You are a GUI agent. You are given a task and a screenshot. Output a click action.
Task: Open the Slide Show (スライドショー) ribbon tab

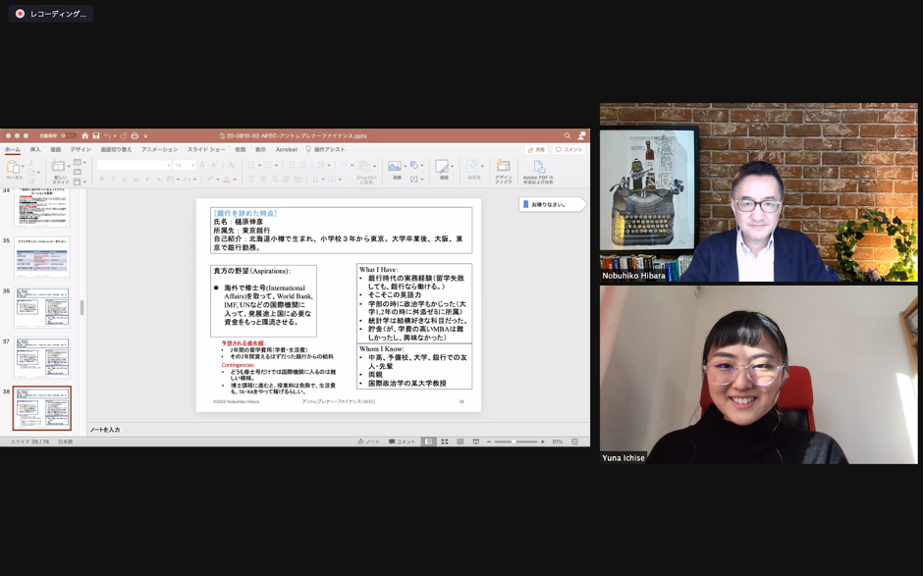point(206,150)
